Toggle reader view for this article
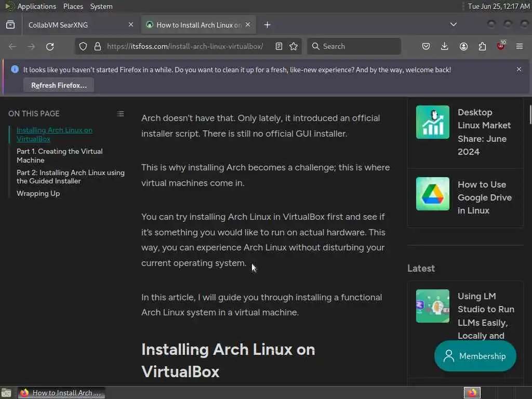The image size is (532, 399). (x=279, y=46)
